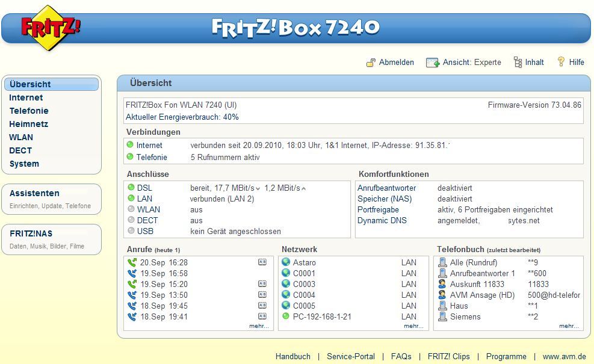Click outgoing call icon for 20.Sep 16:28

tap(132, 262)
